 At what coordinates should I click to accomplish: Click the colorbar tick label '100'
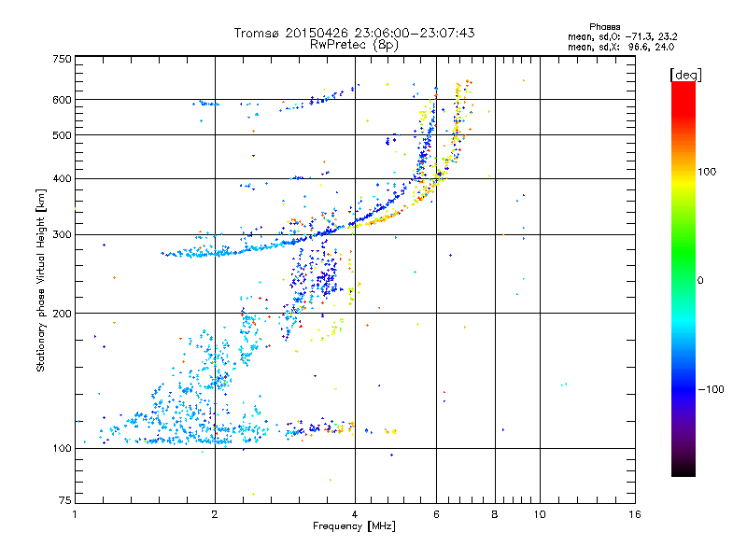tap(707, 172)
